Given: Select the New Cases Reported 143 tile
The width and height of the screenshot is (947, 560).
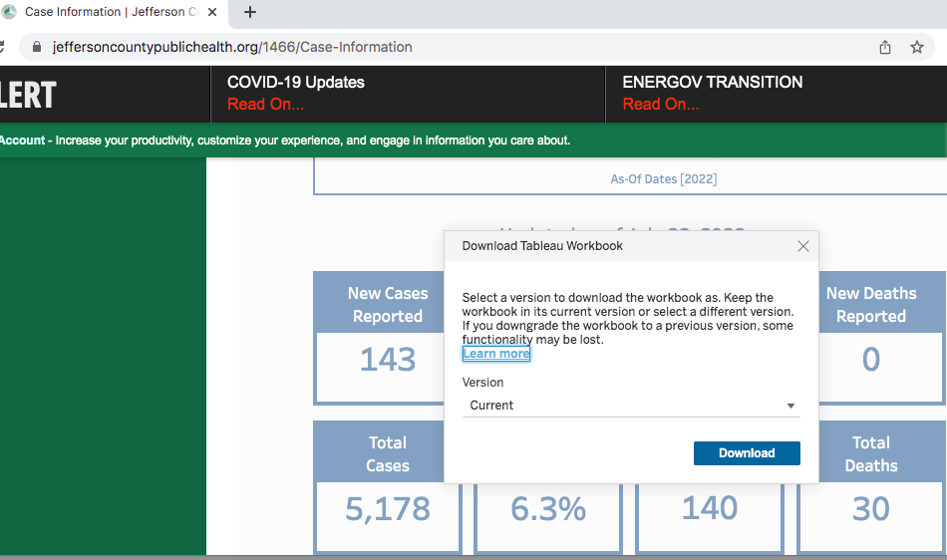Looking at the screenshot, I should coord(387,339).
